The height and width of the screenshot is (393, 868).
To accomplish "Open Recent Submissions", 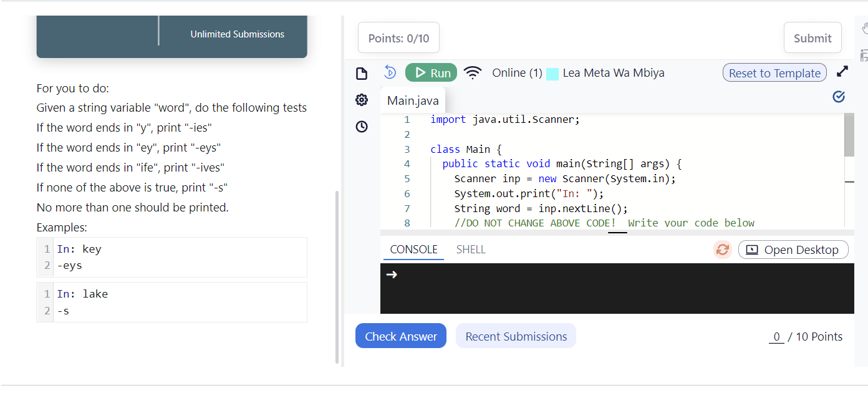I will coord(516,336).
